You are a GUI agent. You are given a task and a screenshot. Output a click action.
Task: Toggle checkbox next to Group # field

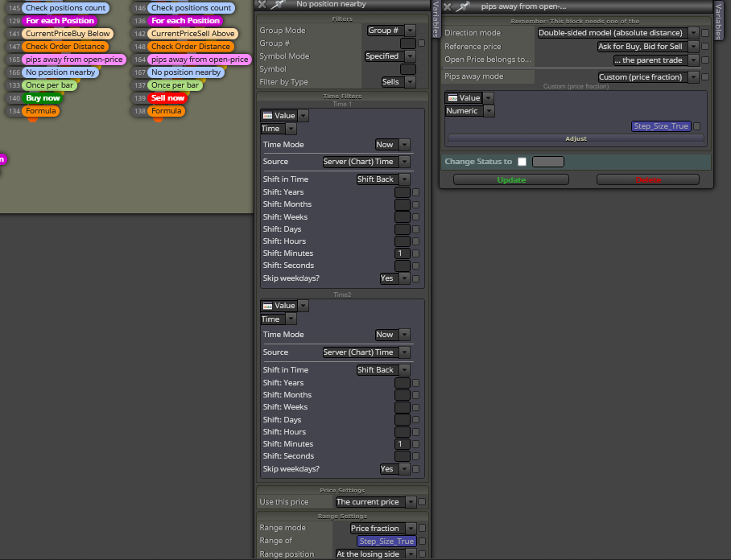pos(421,43)
